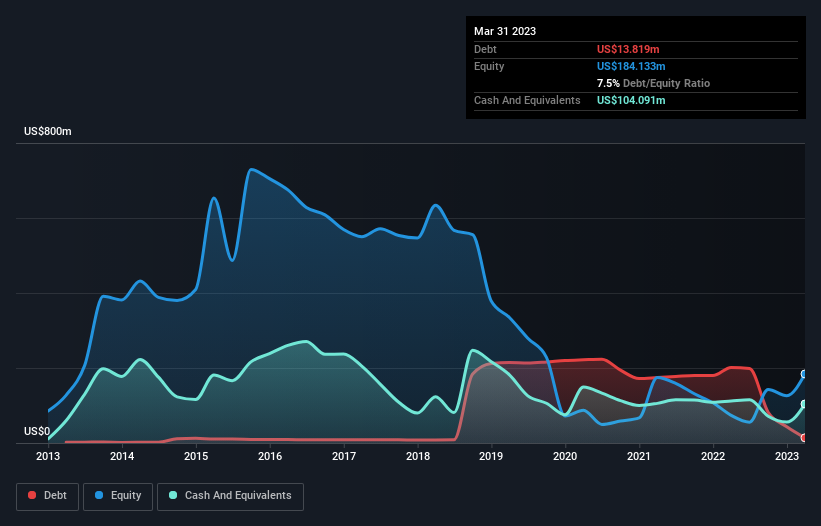Screen dimensions: 821x526
Task: Click the 2015 x-axis label
Action: coord(196,456)
